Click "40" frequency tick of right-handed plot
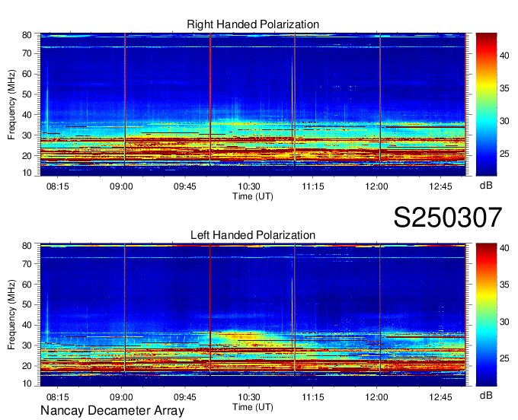518x420 pixels. (x=27, y=115)
